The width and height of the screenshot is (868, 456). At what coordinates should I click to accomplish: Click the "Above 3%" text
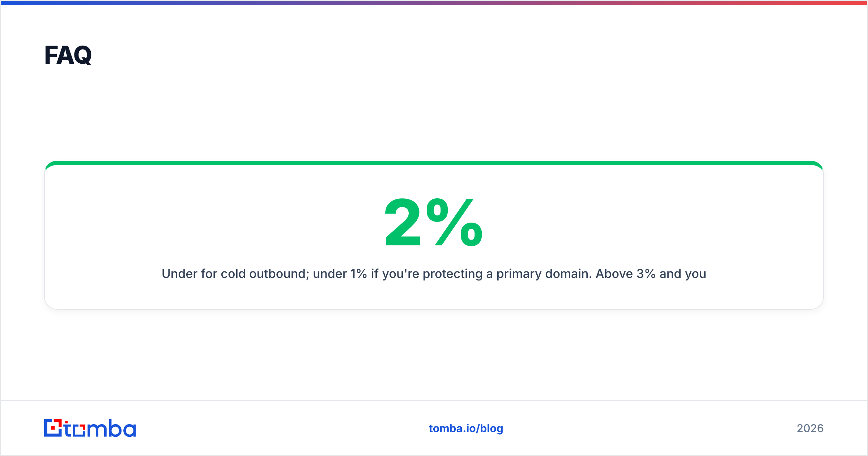626,274
